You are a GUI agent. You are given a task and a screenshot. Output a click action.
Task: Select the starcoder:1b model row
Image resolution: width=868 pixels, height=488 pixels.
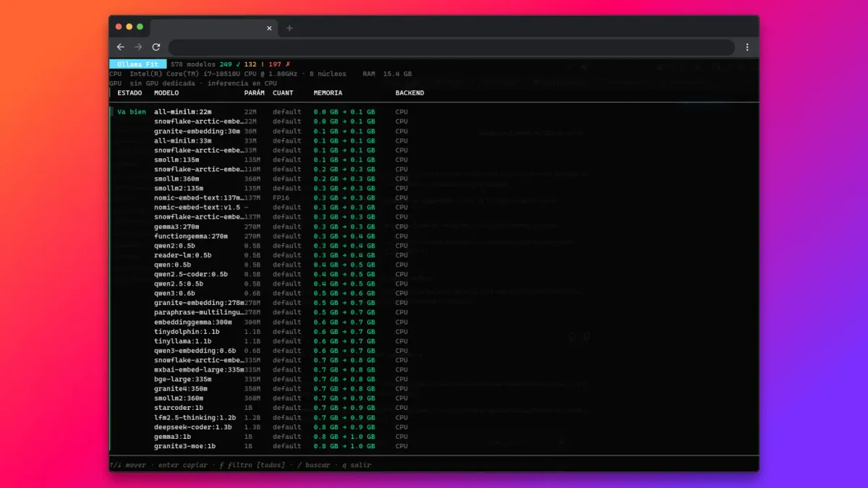click(282, 408)
